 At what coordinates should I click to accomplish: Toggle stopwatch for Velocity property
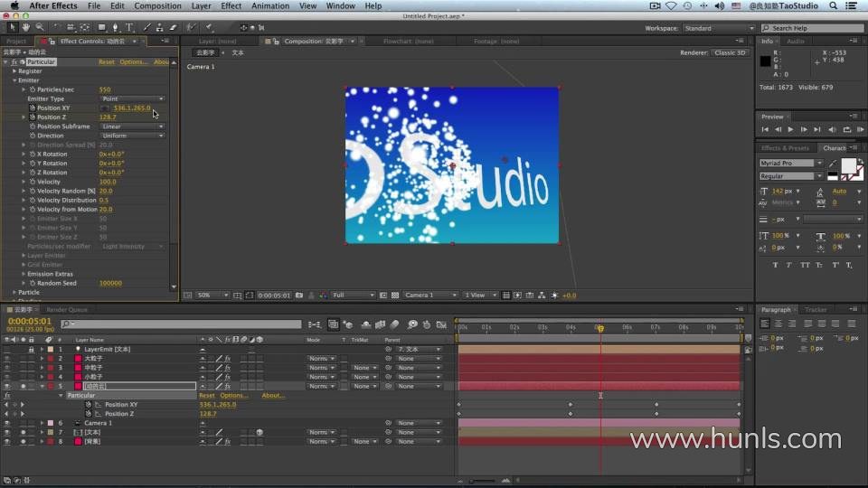[x=33, y=182]
